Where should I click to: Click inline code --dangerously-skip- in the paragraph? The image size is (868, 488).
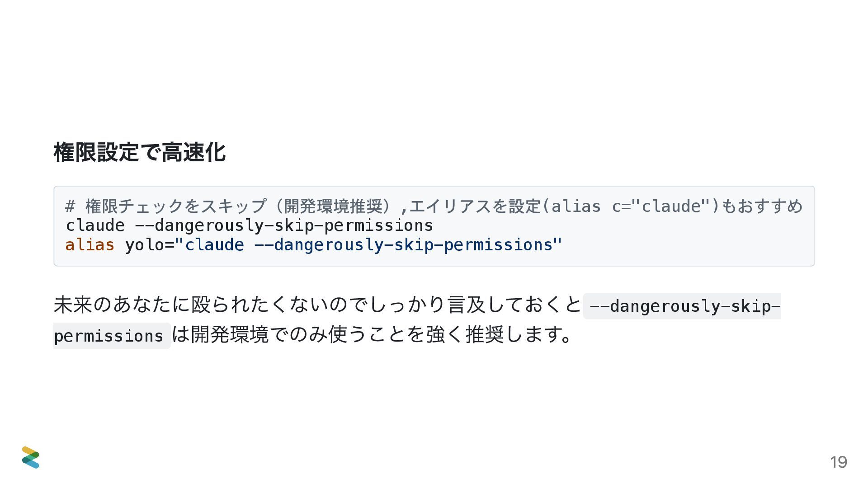[x=682, y=306]
